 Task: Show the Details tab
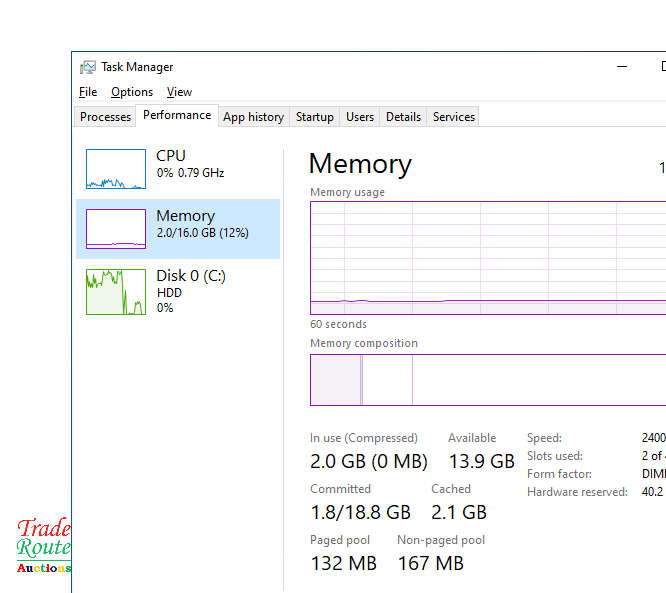pyautogui.click(x=403, y=117)
